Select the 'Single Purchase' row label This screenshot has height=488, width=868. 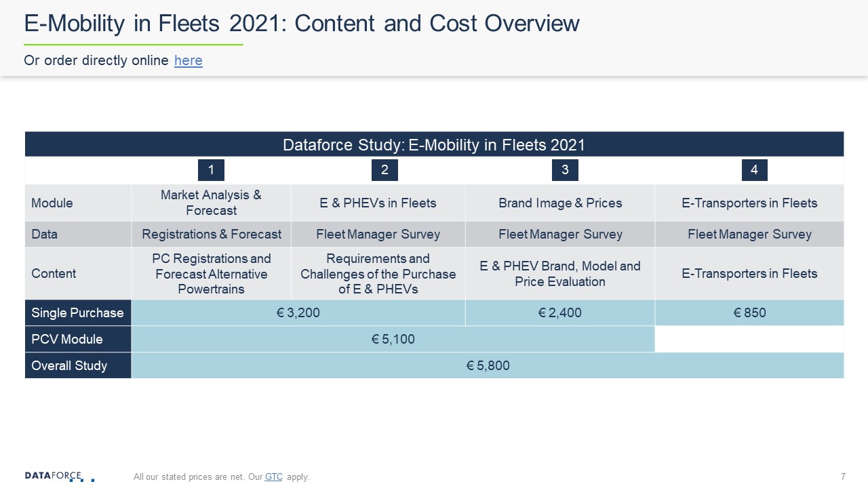(78, 312)
